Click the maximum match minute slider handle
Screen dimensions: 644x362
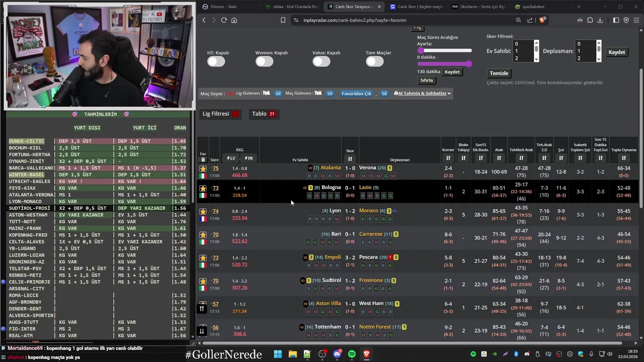[x=469, y=64]
